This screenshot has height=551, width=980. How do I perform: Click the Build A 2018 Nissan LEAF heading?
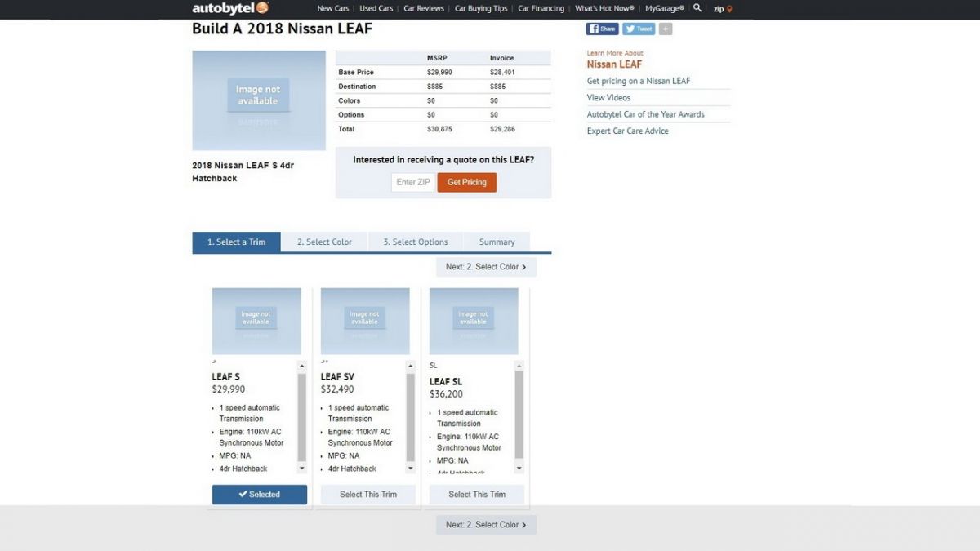[282, 29]
